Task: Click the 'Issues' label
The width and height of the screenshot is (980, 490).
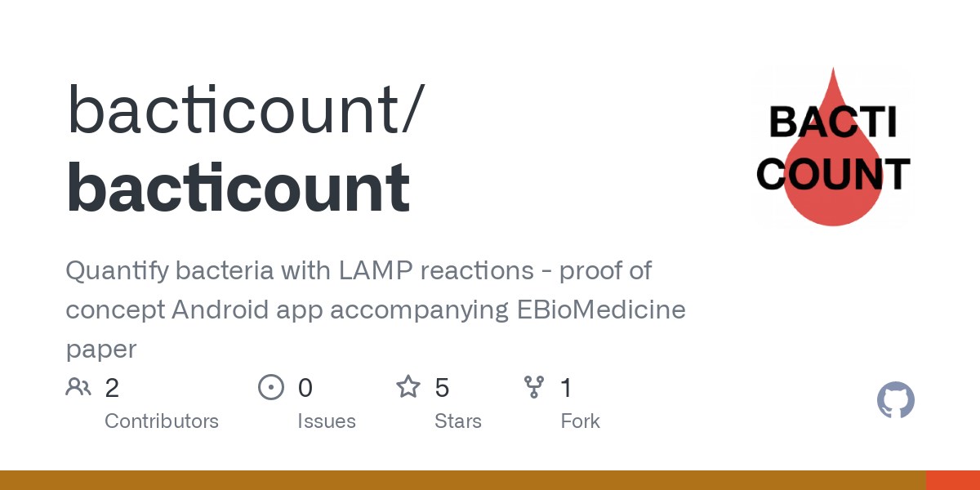Action: [x=327, y=421]
